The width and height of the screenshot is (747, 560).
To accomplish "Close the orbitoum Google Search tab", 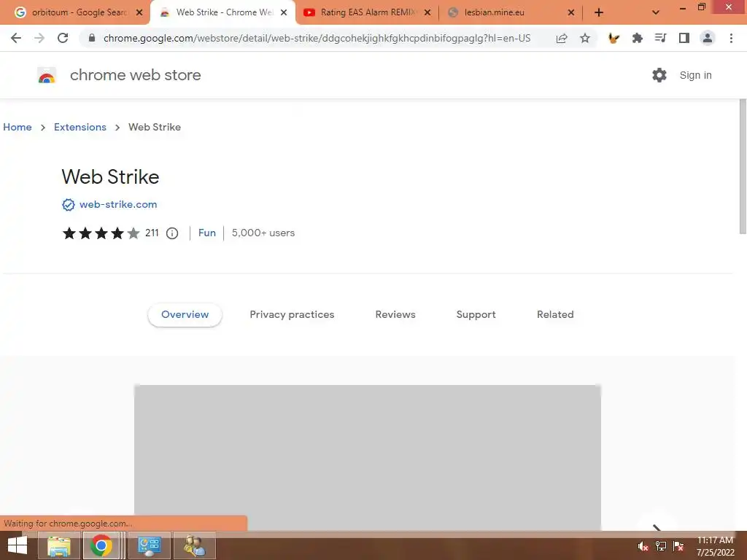I will pyautogui.click(x=139, y=13).
